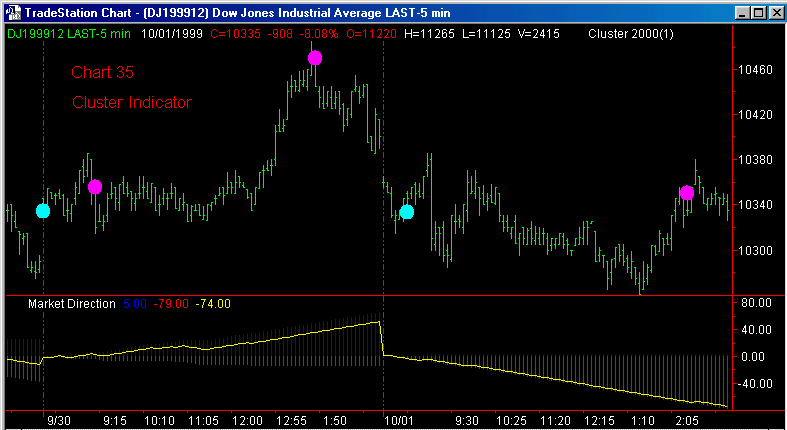Maximize the TradeStation chart window
Screen dimensions: 787x430
tap(758, 13)
